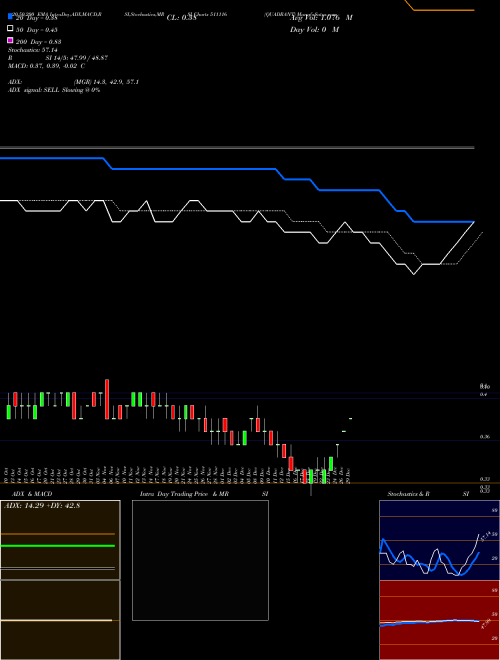500x660 pixels.
Task: Click the 'MACD: 0.37, 0.39, -0.02 C' reading
Action: click(x=46, y=66)
